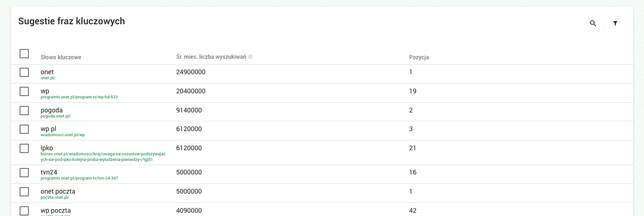This screenshot has height=216, width=644.
Task: Sort by Śr. mies. liczba wyszukiwań header
Action: (x=211, y=57)
